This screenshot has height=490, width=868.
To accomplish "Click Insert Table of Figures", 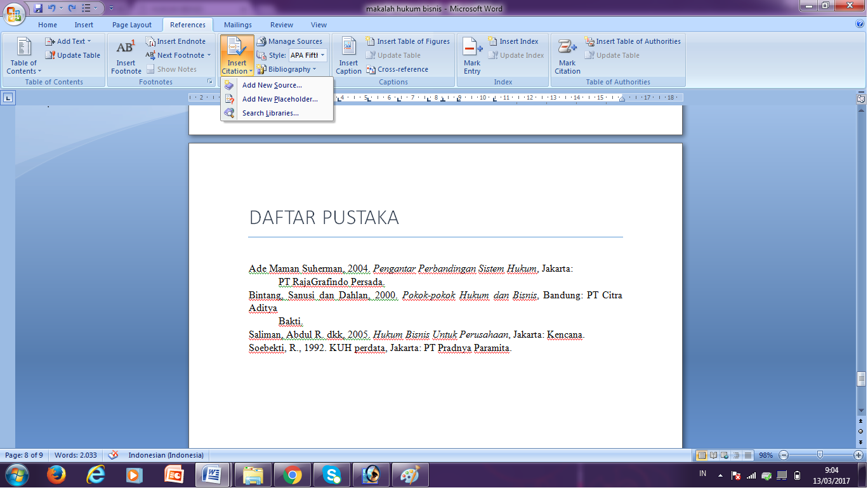I will [x=408, y=41].
